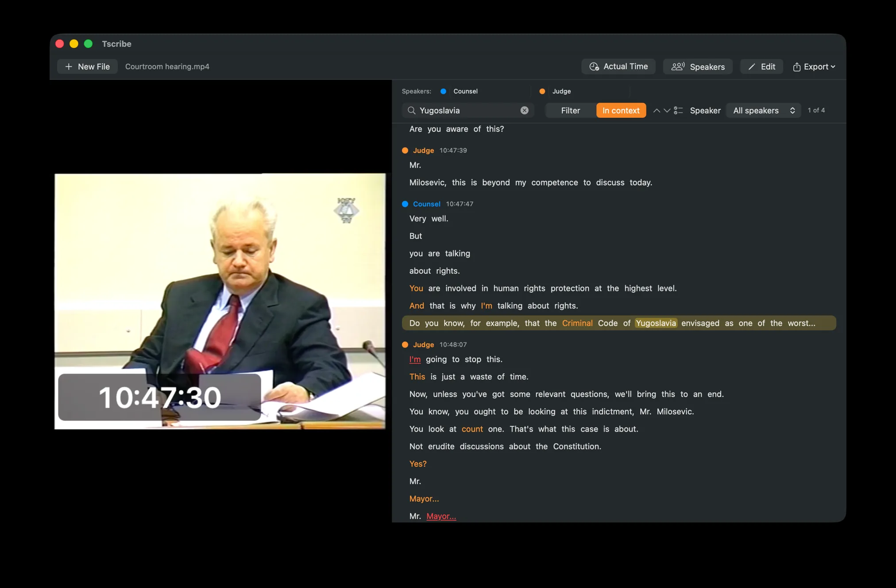
Task: Open the Export dropdown menu
Action: tap(814, 66)
